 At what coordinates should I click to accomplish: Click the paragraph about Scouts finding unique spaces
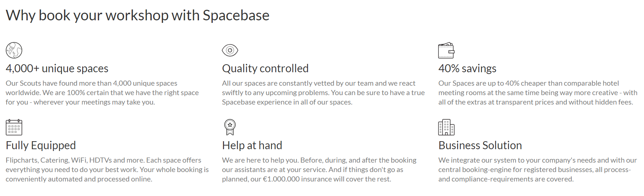tap(102, 93)
